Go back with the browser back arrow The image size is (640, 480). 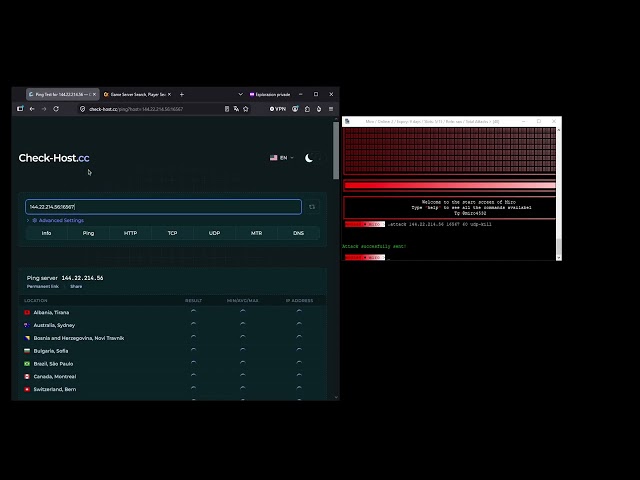[32, 109]
